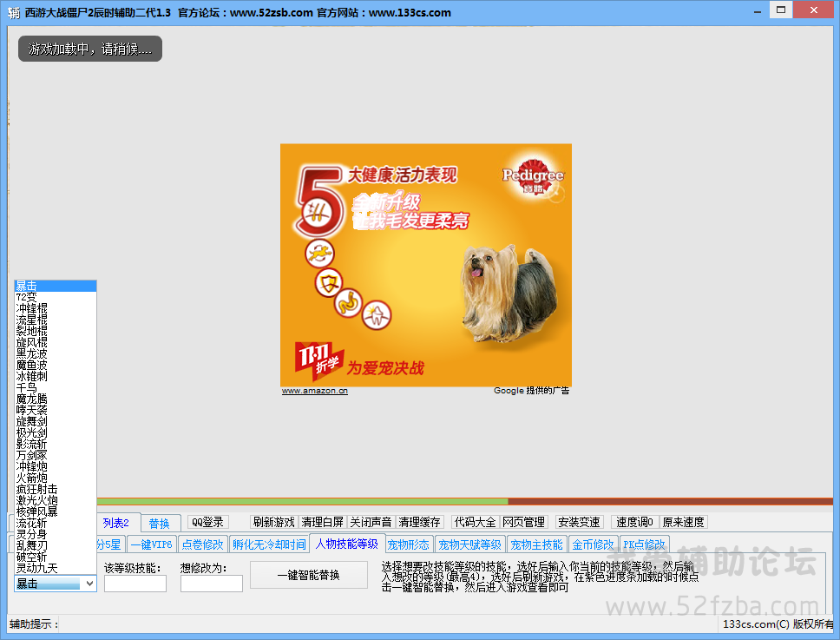
Task: Pick 万剑冢 from the skill list
Action: tap(56, 455)
